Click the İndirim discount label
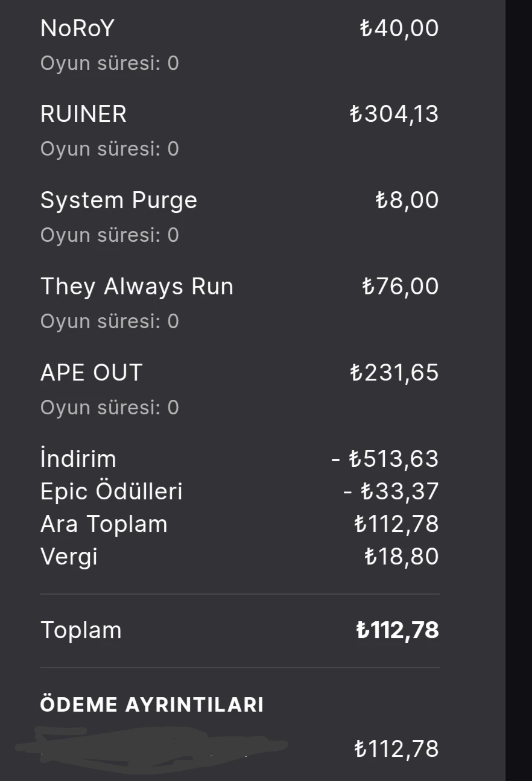This screenshot has height=781, width=532. click(x=78, y=459)
